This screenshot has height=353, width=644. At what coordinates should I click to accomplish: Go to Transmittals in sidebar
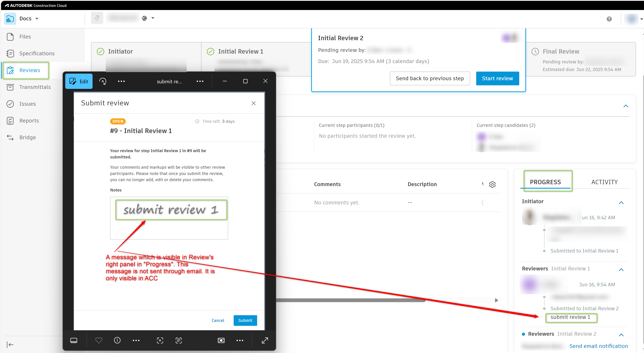click(35, 87)
